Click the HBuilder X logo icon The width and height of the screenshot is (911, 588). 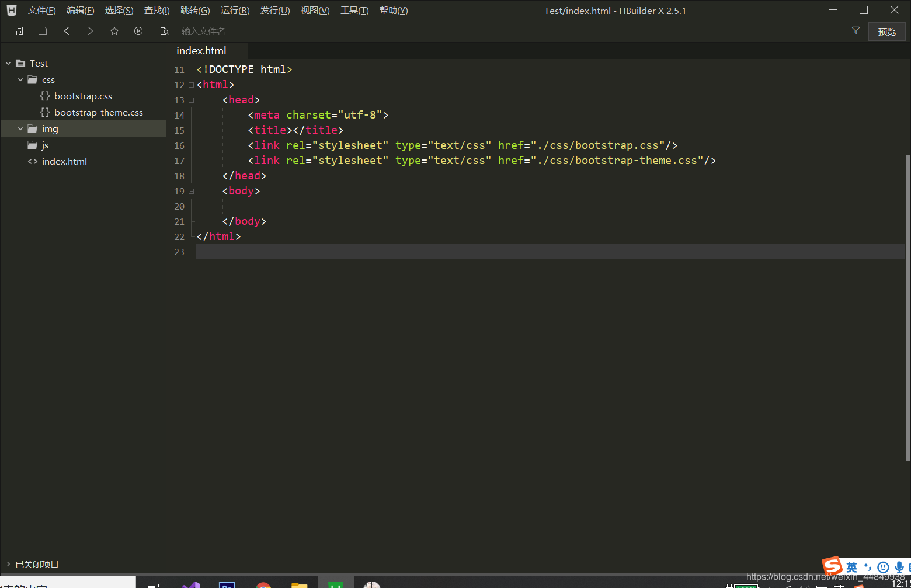12,10
